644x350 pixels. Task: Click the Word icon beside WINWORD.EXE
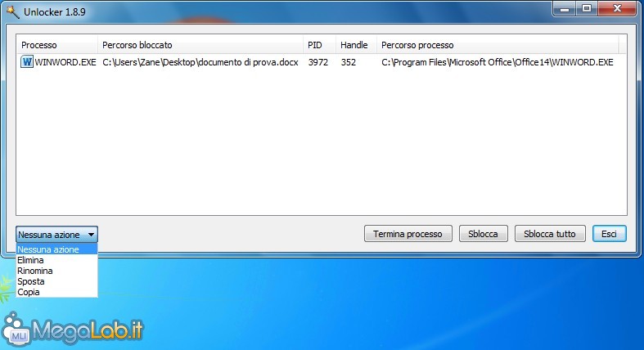tap(27, 62)
